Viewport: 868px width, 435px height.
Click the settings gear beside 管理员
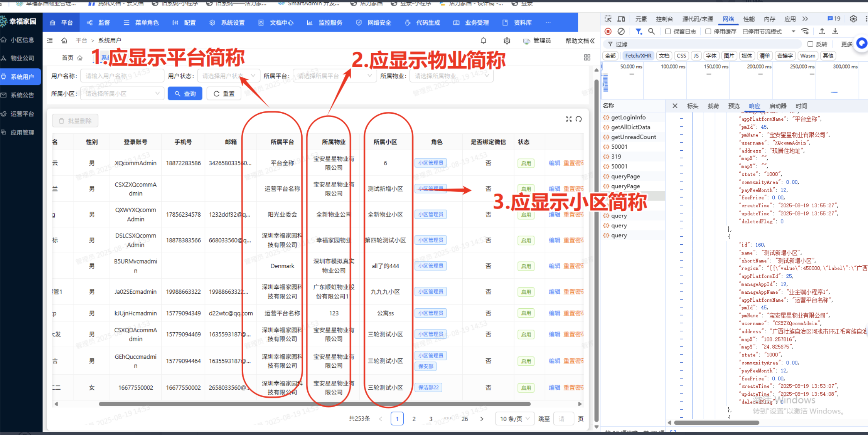[x=507, y=41]
